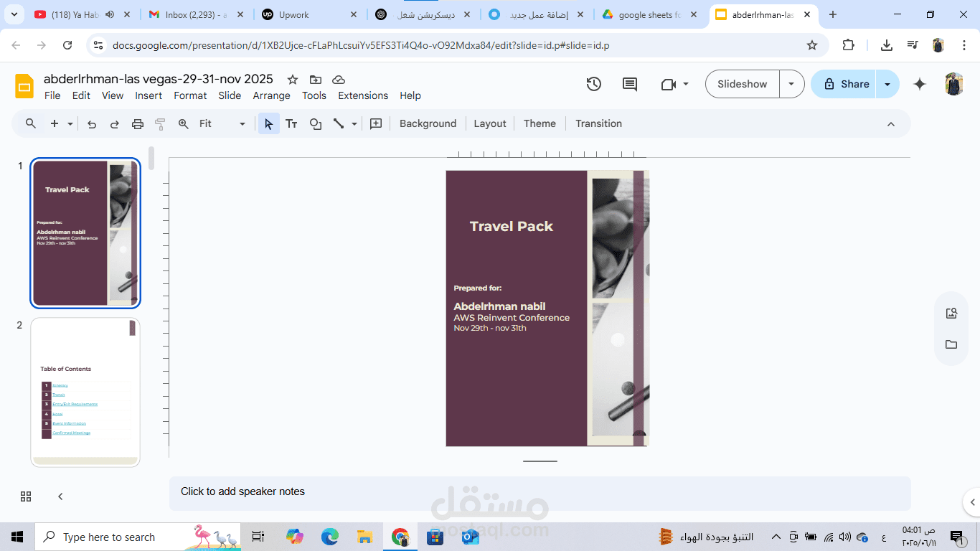Click the Transition button
The width and height of the screenshot is (980, 551).
(x=598, y=123)
